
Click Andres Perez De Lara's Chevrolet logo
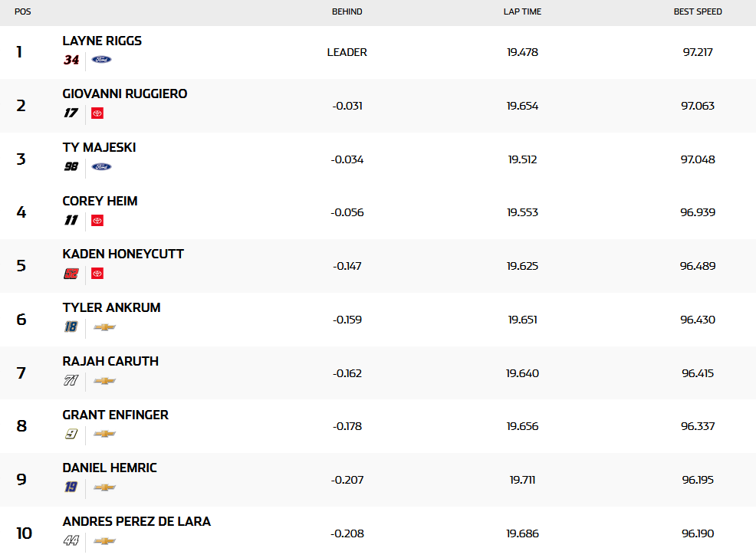(104, 541)
